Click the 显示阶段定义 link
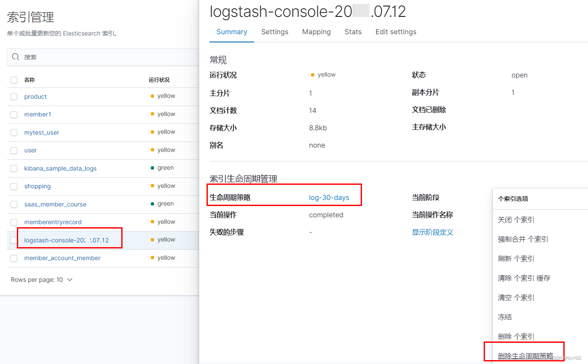This screenshot has height=364, width=588. pos(433,232)
